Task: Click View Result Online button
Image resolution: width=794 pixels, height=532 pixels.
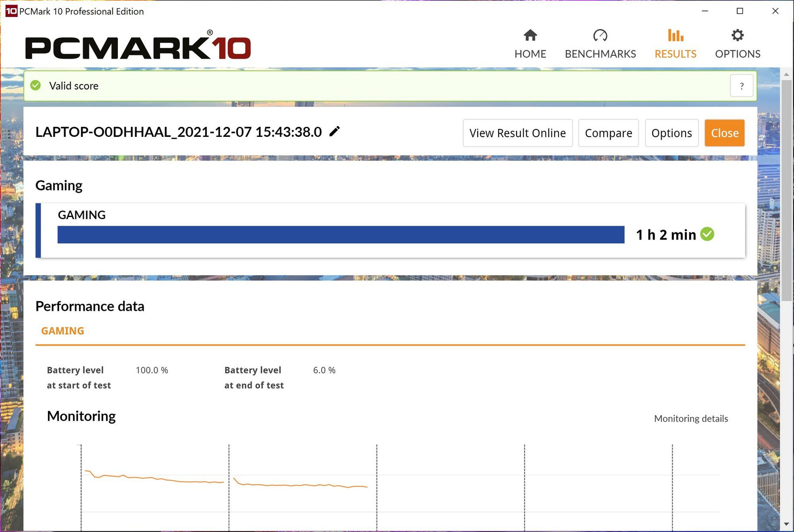Action: 518,133
